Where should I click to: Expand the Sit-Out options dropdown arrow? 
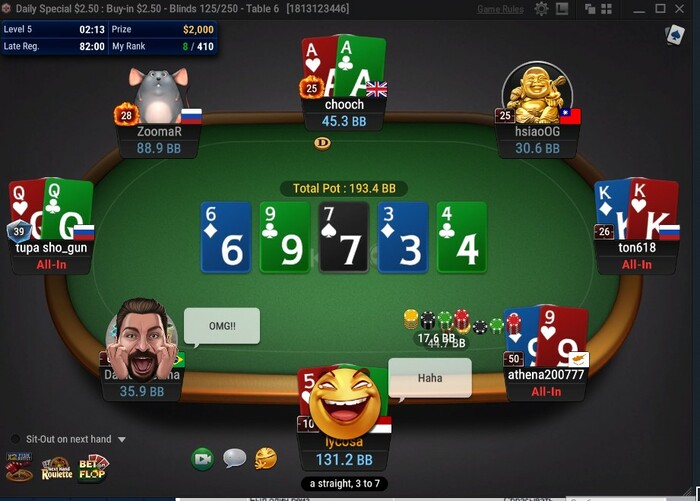[x=122, y=440]
